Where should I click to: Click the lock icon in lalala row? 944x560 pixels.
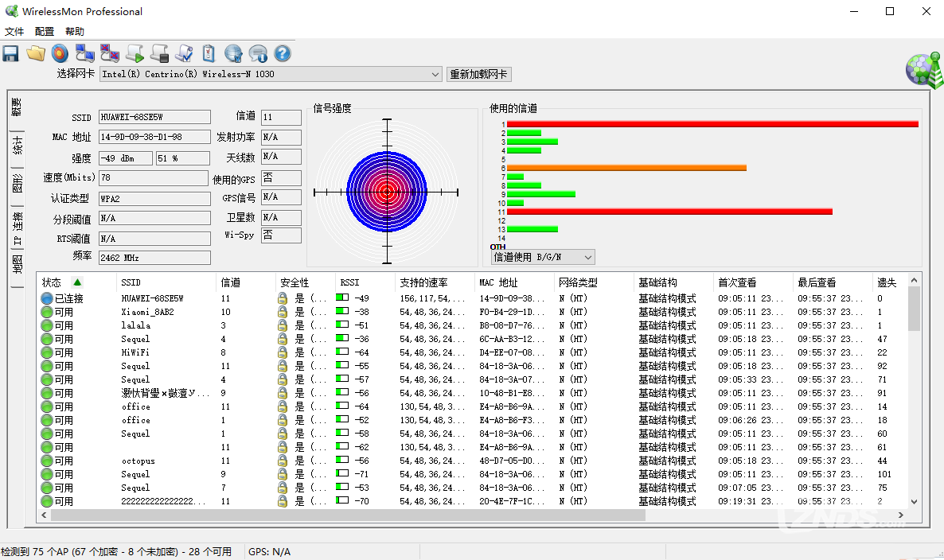click(x=283, y=325)
